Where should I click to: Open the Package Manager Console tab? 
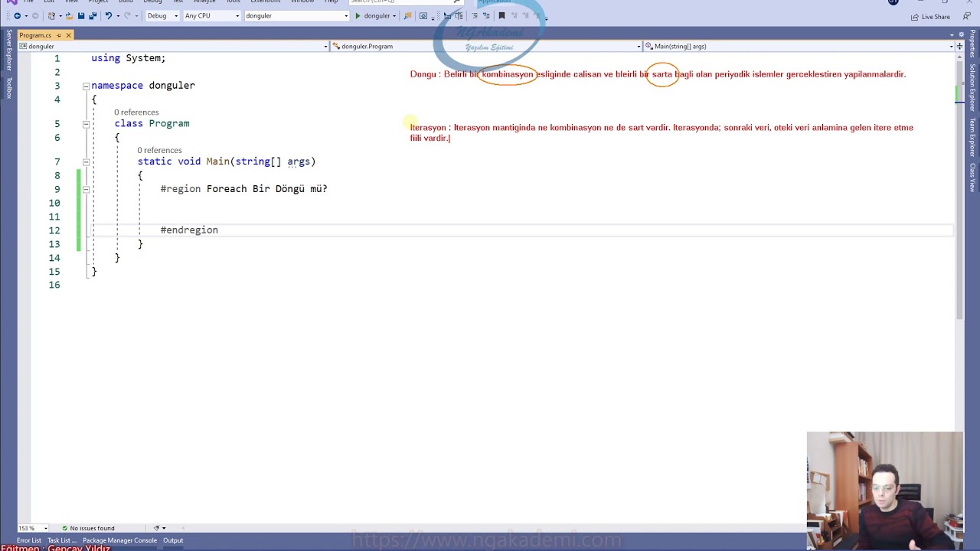pyautogui.click(x=119, y=540)
